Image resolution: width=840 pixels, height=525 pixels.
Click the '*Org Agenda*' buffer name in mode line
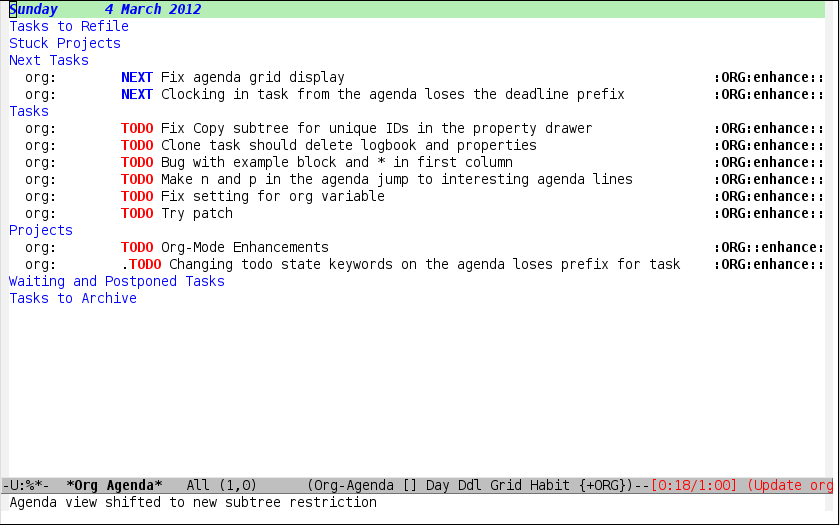point(114,485)
